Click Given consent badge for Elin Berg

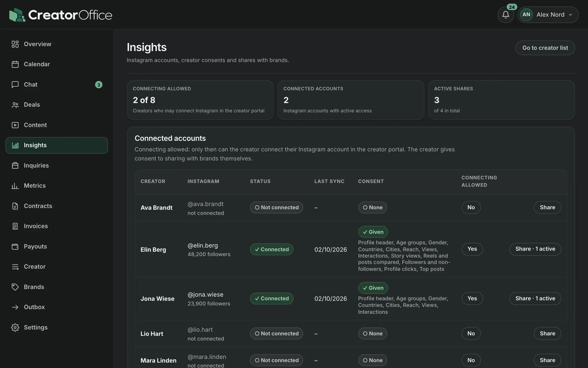coord(373,232)
